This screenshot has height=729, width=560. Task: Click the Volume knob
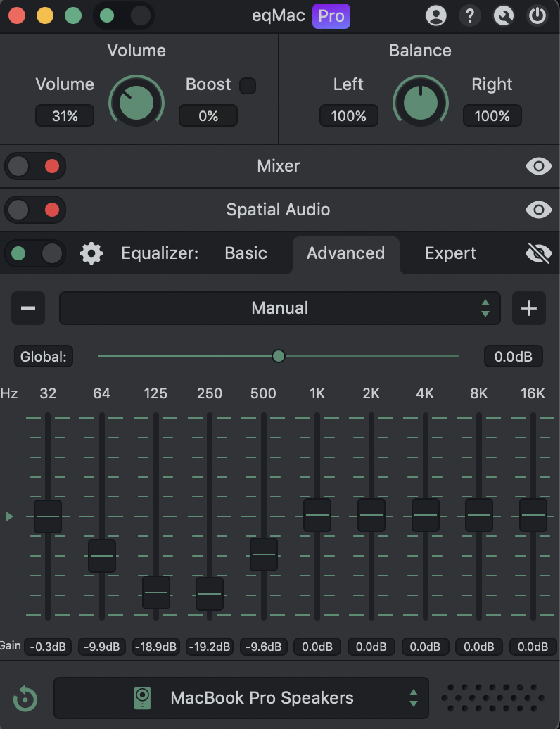pyautogui.click(x=136, y=102)
